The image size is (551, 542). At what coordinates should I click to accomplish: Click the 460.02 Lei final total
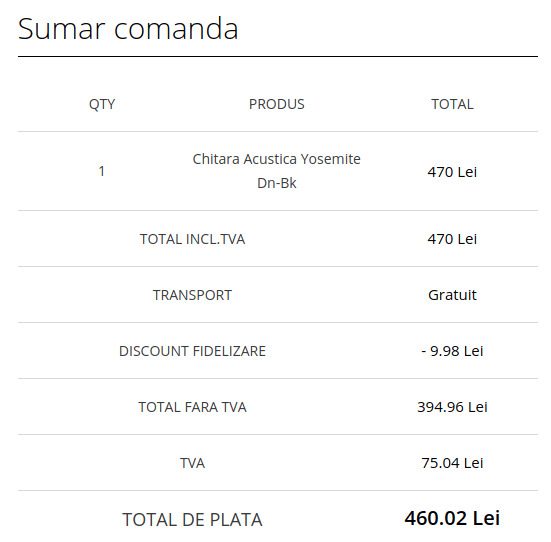452,518
